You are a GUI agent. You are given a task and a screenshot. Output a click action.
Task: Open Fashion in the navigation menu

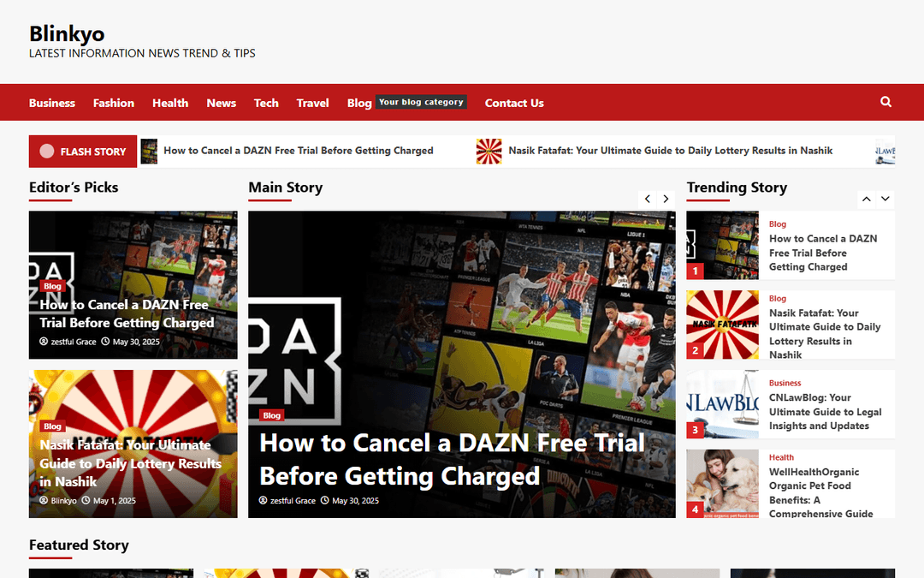coord(114,104)
